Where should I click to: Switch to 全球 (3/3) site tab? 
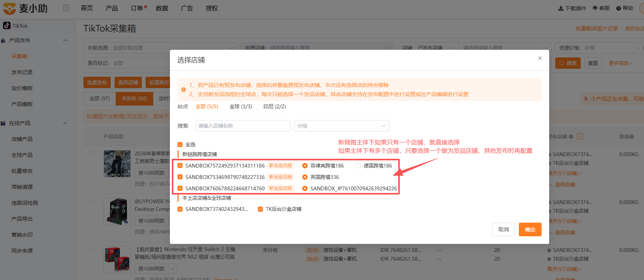pyautogui.click(x=241, y=106)
